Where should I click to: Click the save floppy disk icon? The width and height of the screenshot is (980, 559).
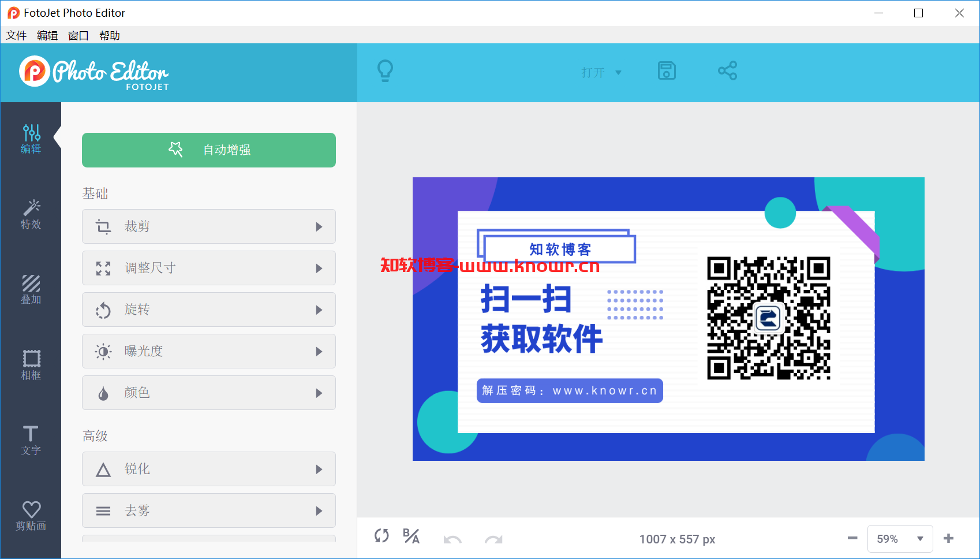point(667,71)
